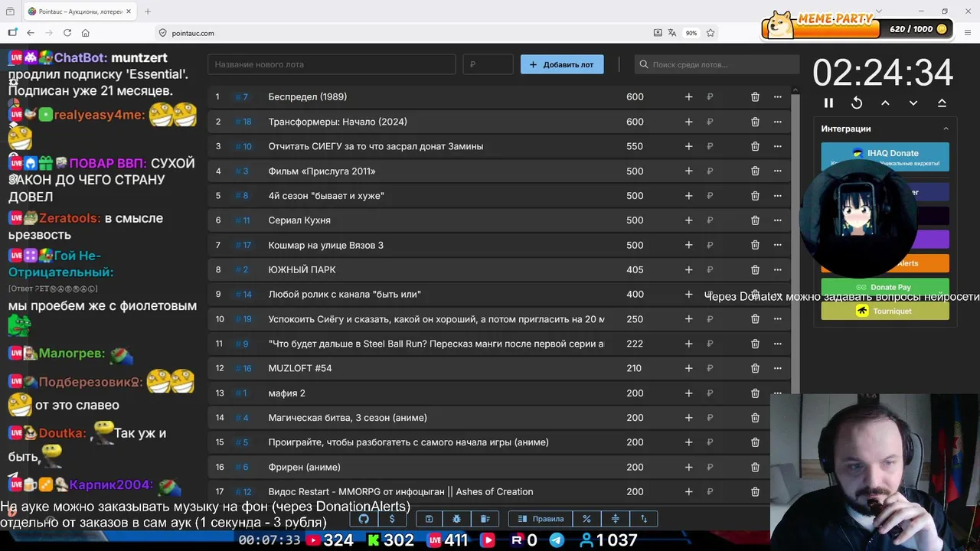Bookmark this page with the star
980x551 pixels.
pos(710,33)
